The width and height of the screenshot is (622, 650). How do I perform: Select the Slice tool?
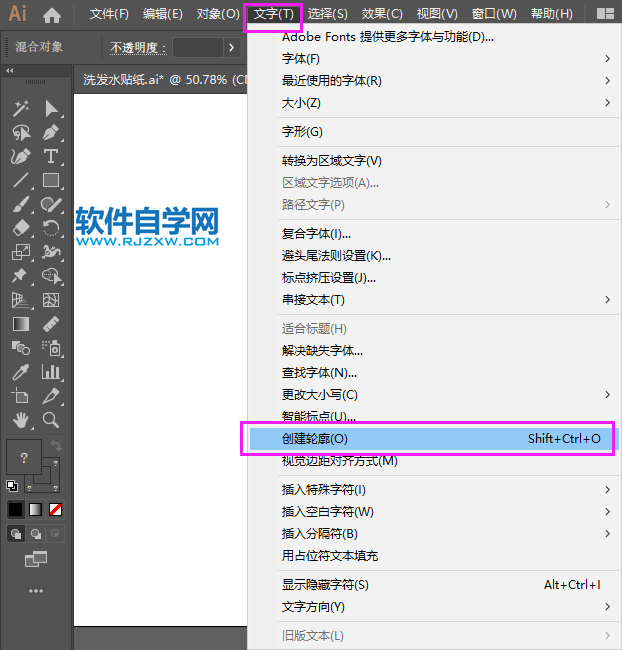point(51,396)
